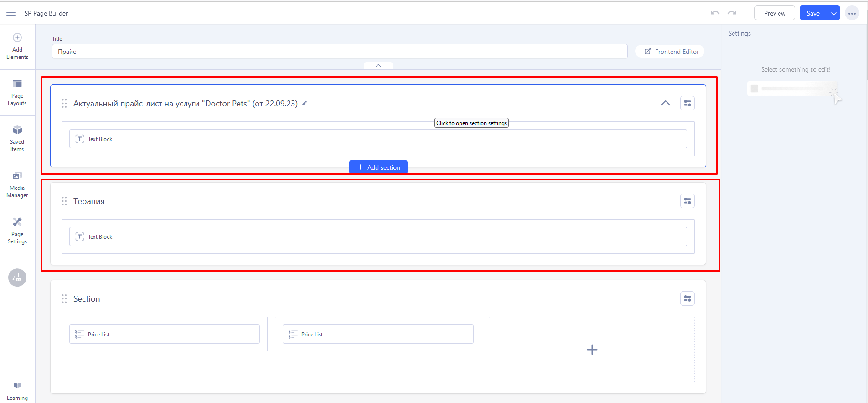Click the Settings panel heading

click(x=739, y=33)
